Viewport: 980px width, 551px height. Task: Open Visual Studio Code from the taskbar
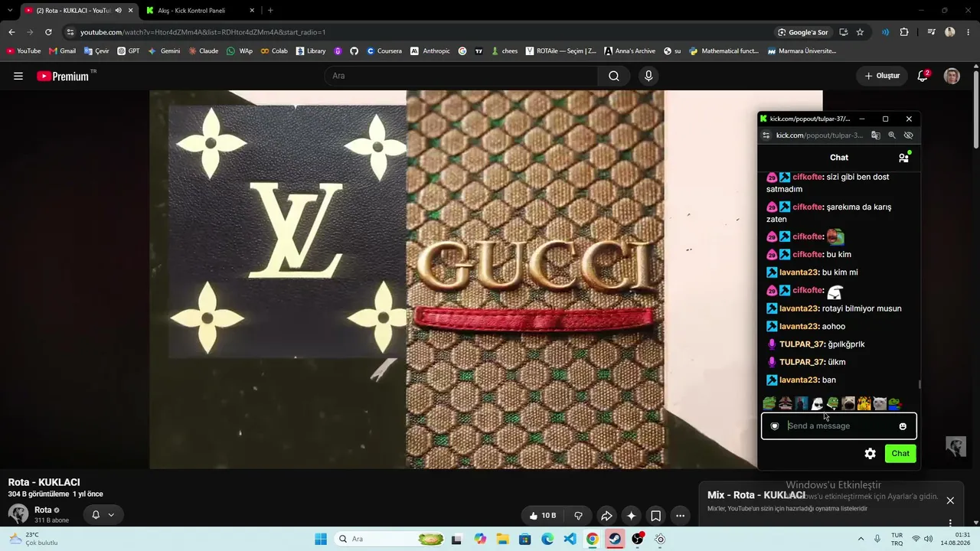pos(570,539)
